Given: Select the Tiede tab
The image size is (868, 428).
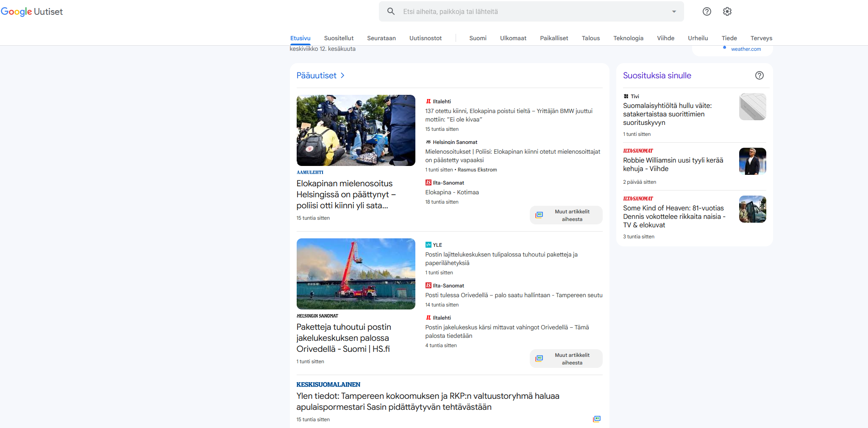Looking at the screenshot, I should [729, 38].
